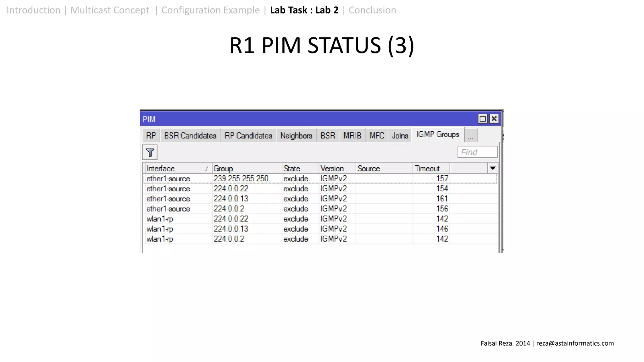This screenshot has height=362, width=644.
Task: Select the 239.255.255.250 group row
Action: click(320, 178)
